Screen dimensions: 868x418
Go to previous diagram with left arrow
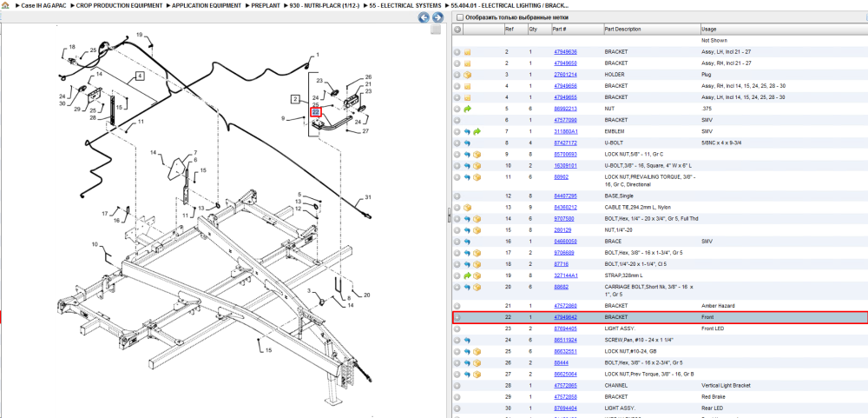(x=424, y=17)
